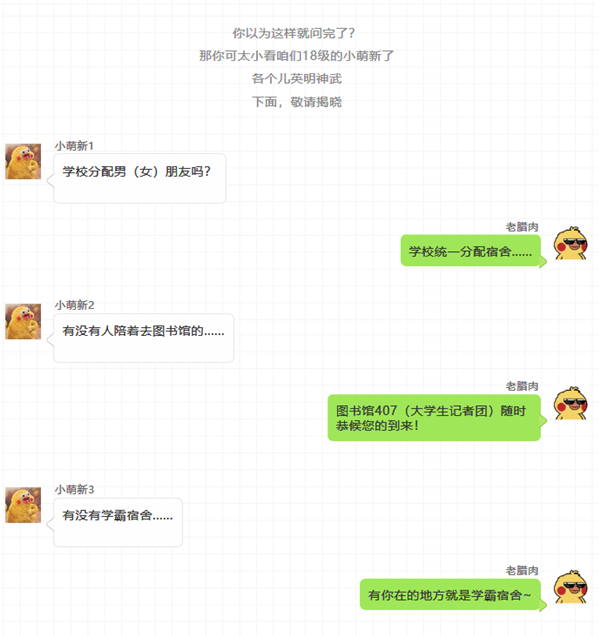The width and height of the screenshot is (600, 636).
Task: Tap 老腊肉's sunglasses avatar beside 学霸宿舍 reply
Action: click(x=571, y=587)
